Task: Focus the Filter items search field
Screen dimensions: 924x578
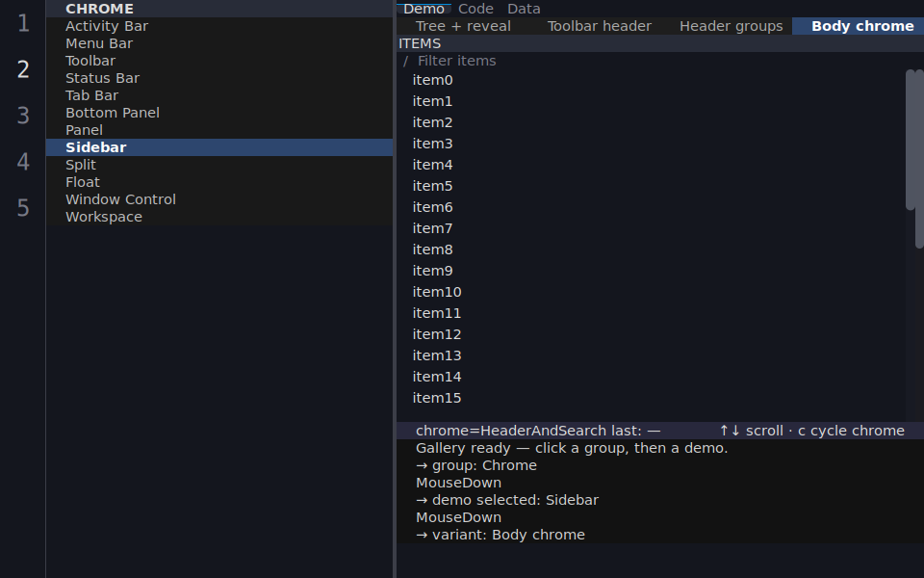Action: pyautogui.click(x=660, y=61)
